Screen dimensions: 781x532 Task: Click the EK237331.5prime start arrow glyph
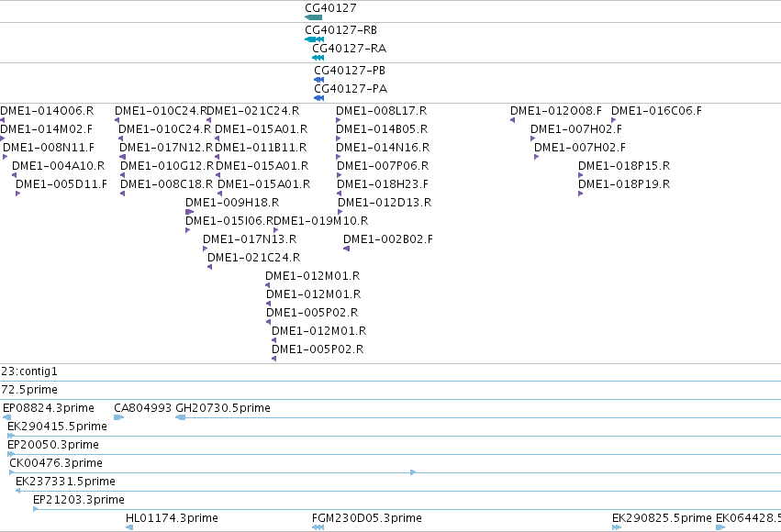pyautogui.click(x=18, y=491)
